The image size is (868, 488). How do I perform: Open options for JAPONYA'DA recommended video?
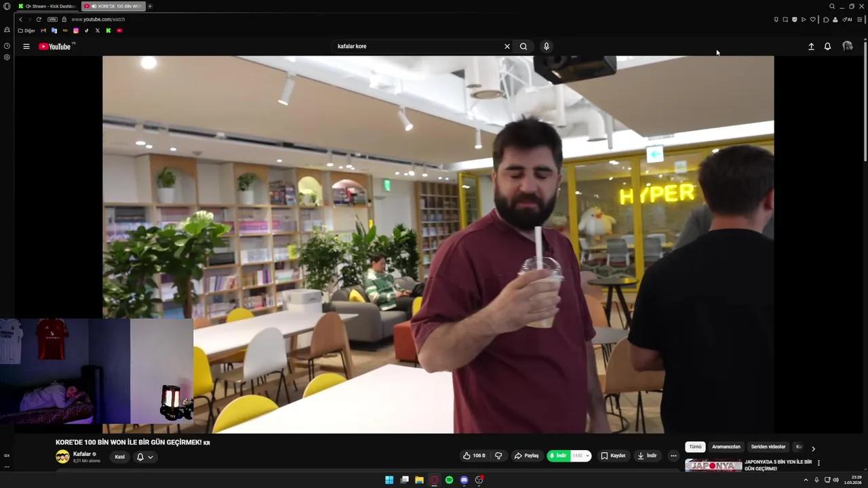point(818,464)
